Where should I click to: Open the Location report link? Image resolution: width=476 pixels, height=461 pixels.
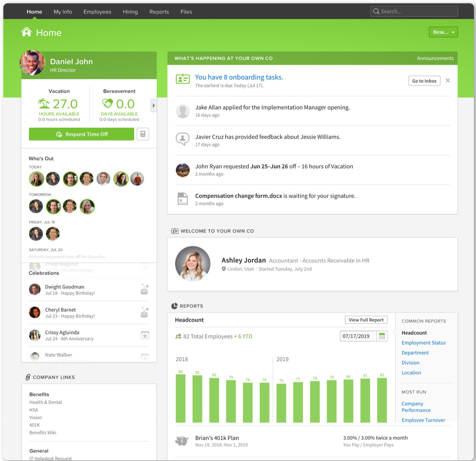point(411,373)
